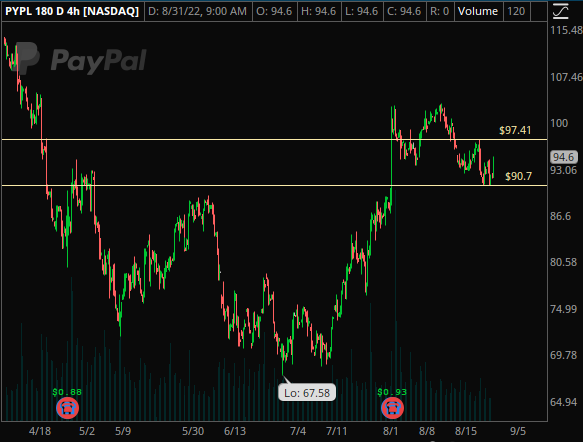The image size is (583, 442).
Task: Click the 86.6 price axis label
Action: (561, 216)
